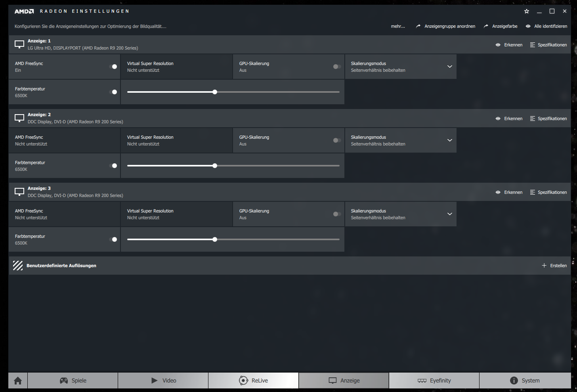This screenshot has height=392, width=577.
Task: Toggle GPU-Skalierung for Anzeige 2
Action: pos(337,140)
